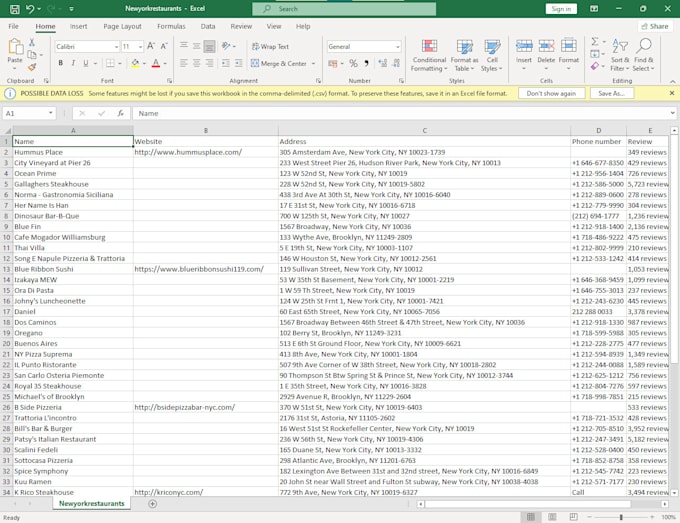Open Format as Table

464,55
